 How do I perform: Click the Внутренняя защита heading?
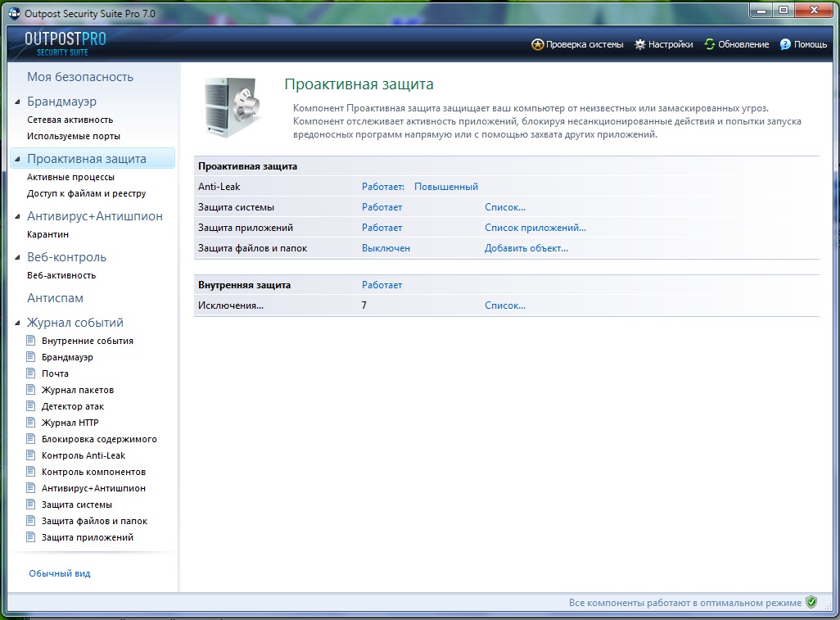point(244,285)
